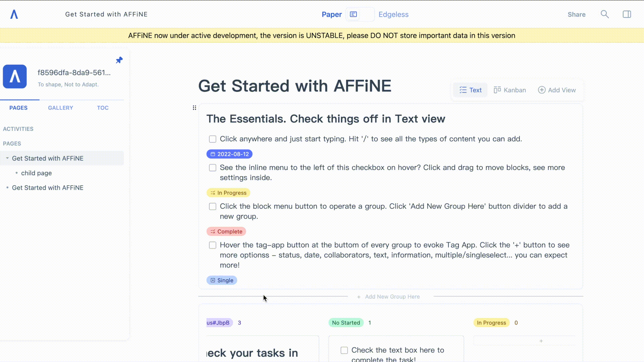Open the GALLERY sidebar tab
Screen dimensions: 644x362
(60, 108)
